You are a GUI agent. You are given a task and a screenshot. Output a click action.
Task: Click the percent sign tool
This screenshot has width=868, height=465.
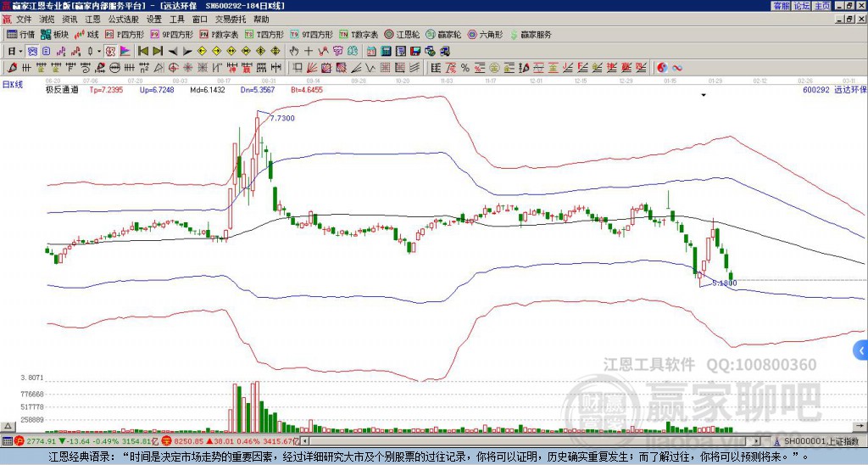click(465, 68)
